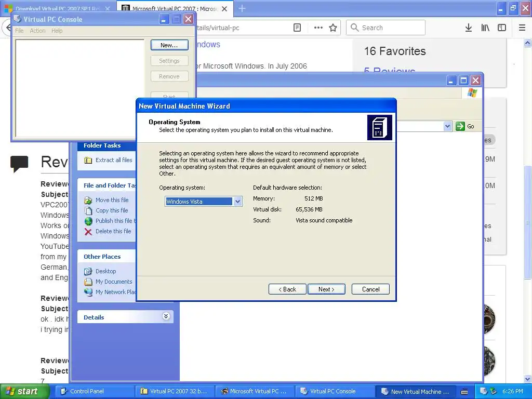Click Move this file link
The image size is (532, 399).
[112, 200]
